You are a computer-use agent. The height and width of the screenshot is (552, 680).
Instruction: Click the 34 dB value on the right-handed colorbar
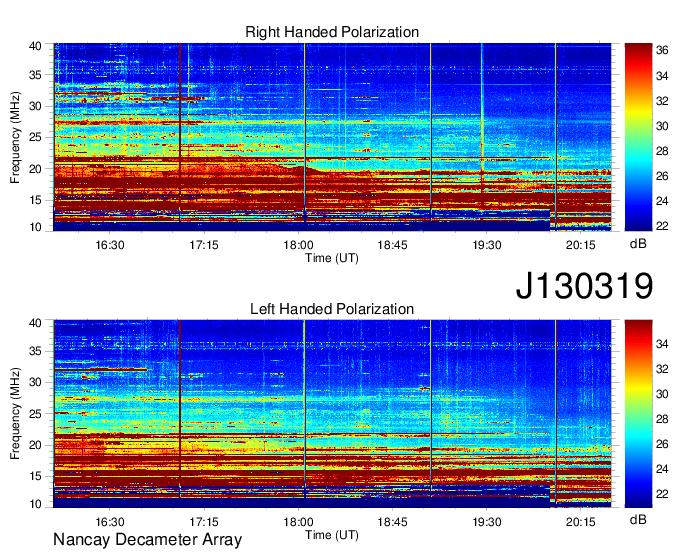coord(662,76)
